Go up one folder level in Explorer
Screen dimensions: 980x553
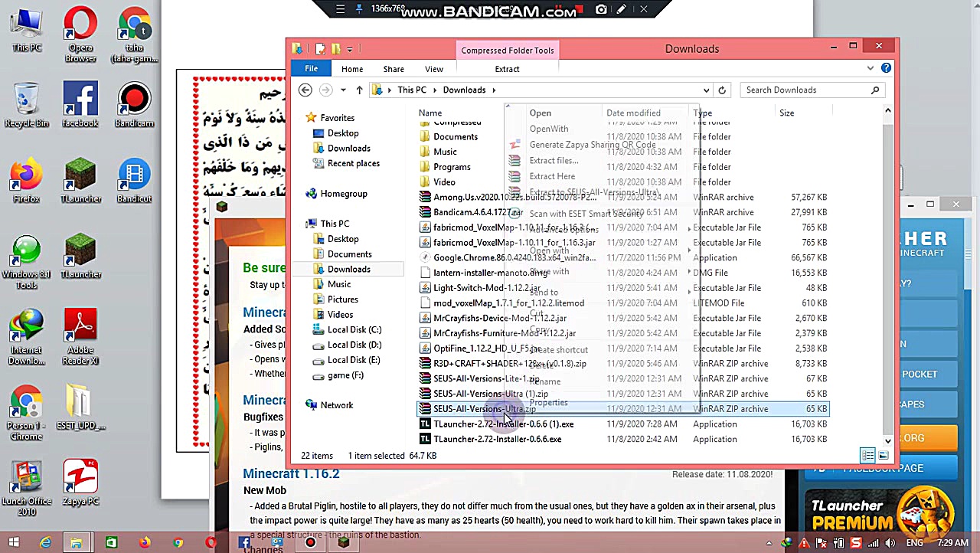coord(359,90)
